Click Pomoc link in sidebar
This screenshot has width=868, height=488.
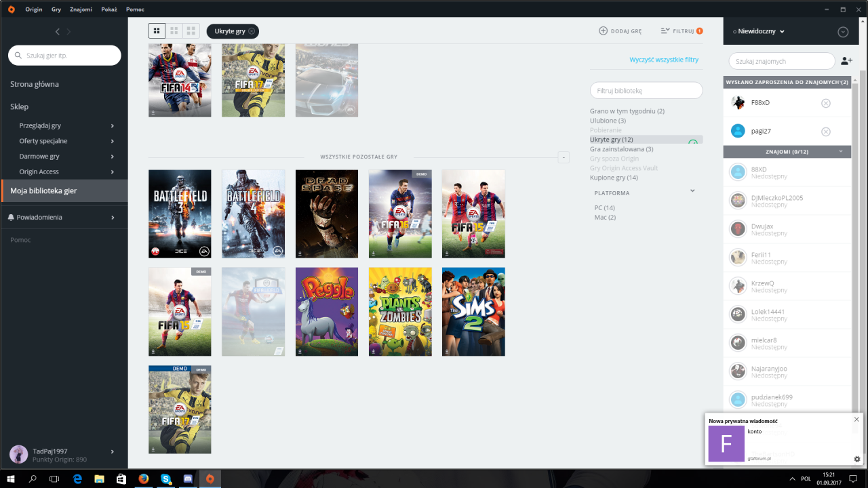[20, 240]
